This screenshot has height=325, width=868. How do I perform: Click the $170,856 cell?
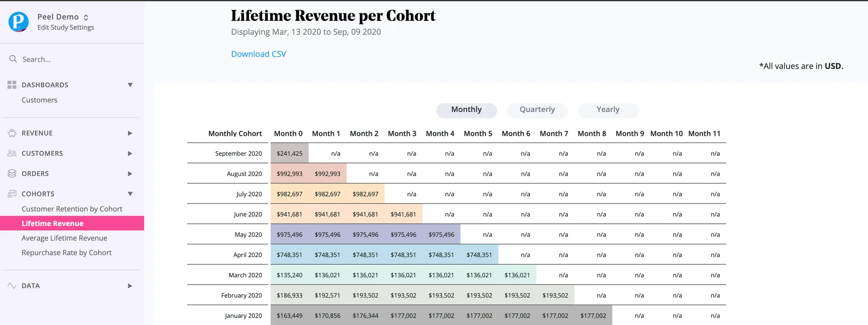pos(327,316)
